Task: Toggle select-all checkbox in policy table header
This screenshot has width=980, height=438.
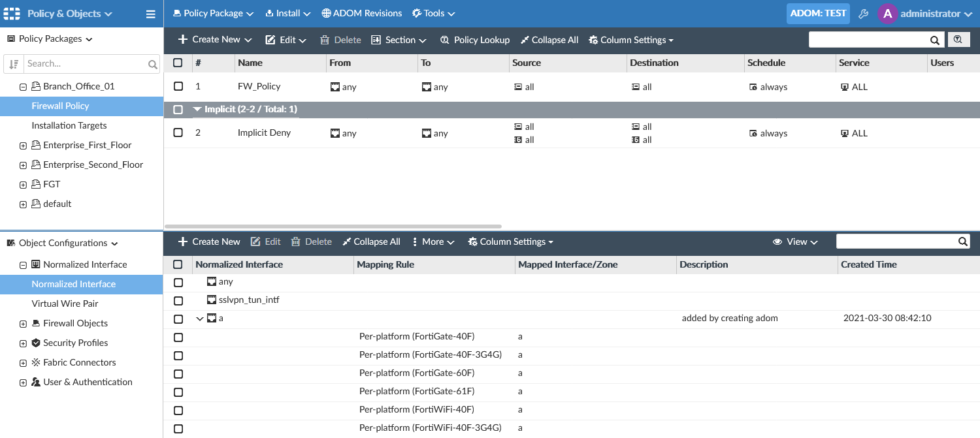Action: click(178, 63)
